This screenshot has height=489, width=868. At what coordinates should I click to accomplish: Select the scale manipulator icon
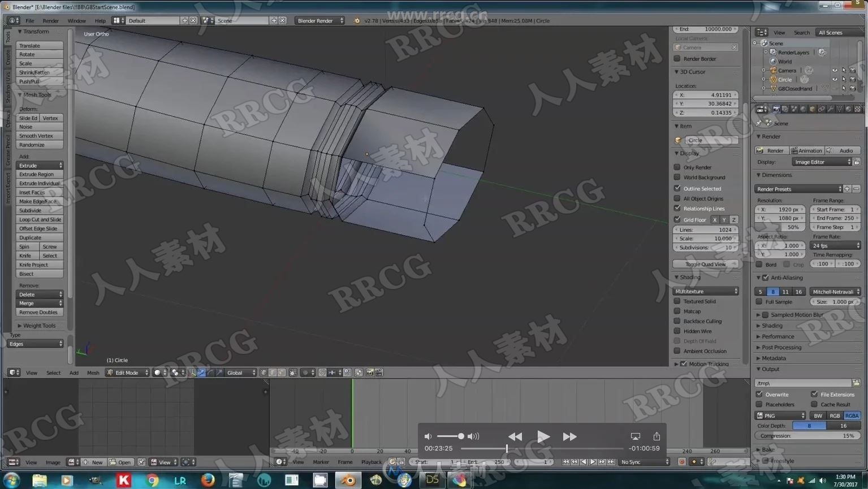[220, 373]
